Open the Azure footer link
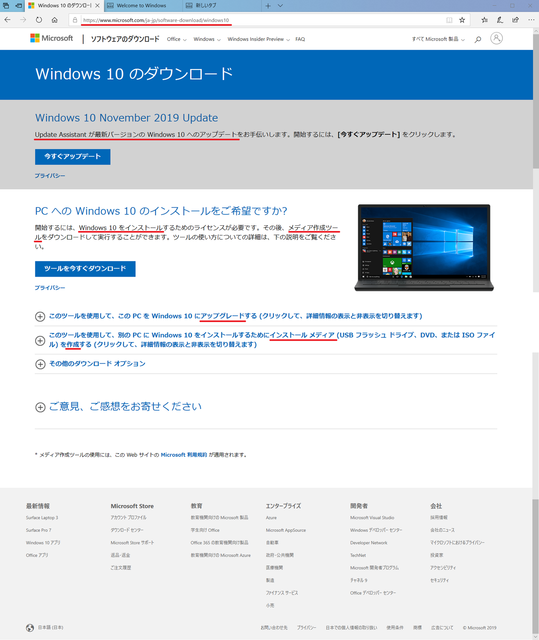The width and height of the screenshot is (539, 640). (x=271, y=518)
